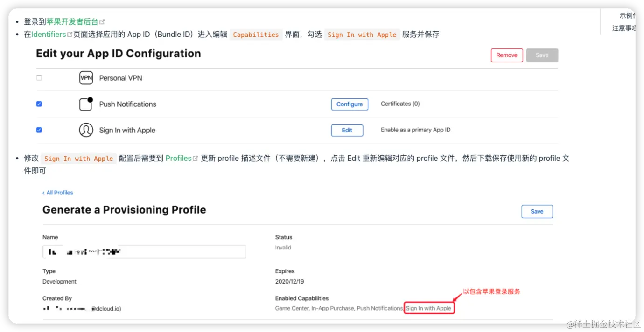Click the Remove button
Viewport: 644px width, 332px height.
pos(507,55)
